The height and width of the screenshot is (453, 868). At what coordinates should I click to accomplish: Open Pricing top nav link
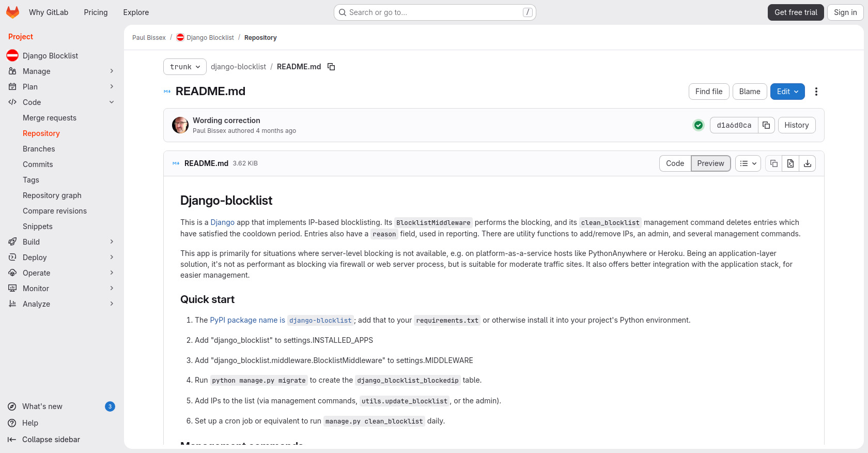click(x=96, y=12)
